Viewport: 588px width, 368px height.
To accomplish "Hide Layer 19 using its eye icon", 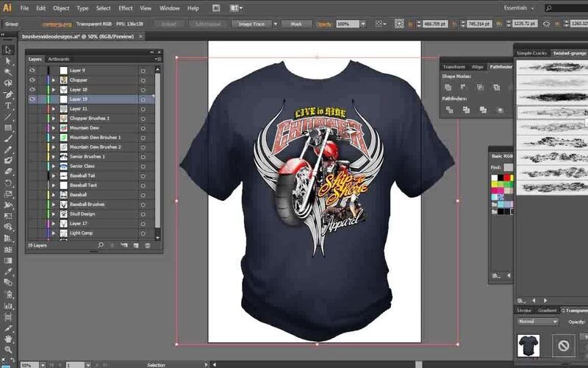I will coord(32,99).
